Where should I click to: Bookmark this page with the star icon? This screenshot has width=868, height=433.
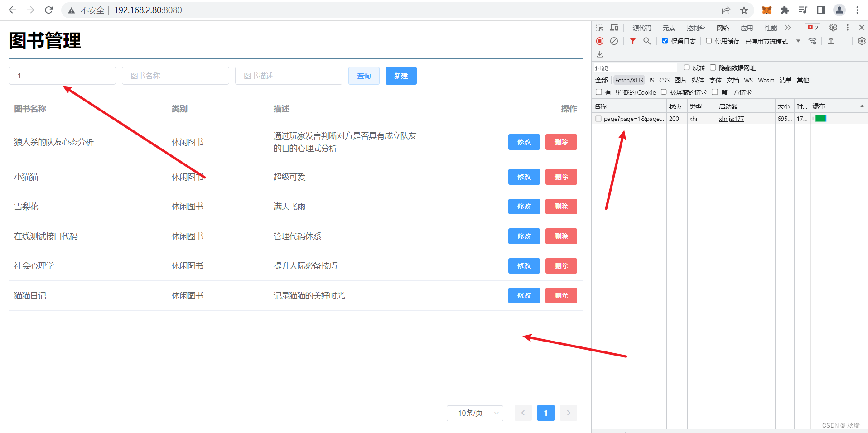coord(744,10)
